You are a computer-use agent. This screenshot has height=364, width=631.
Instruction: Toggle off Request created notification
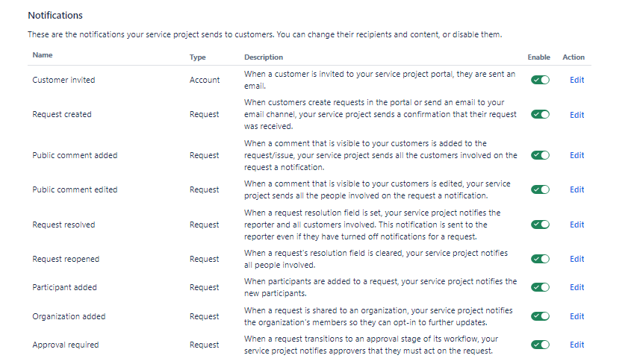click(x=540, y=115)
